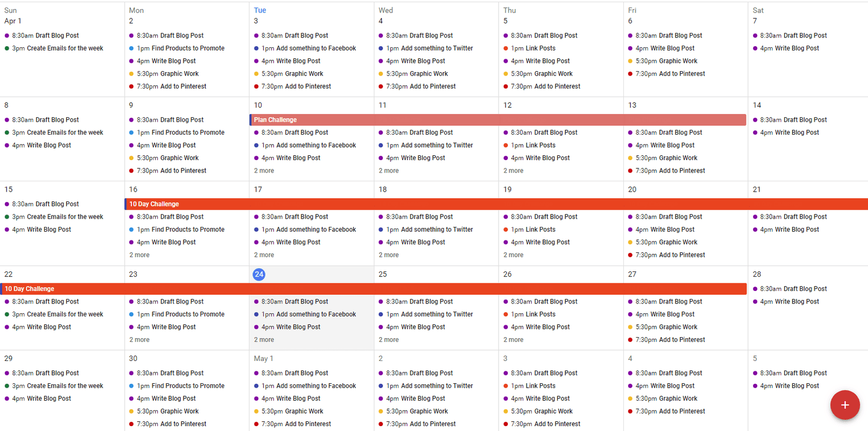Expand '2 more' events on April 19
868x431 pixels.
tap(514, 255)
